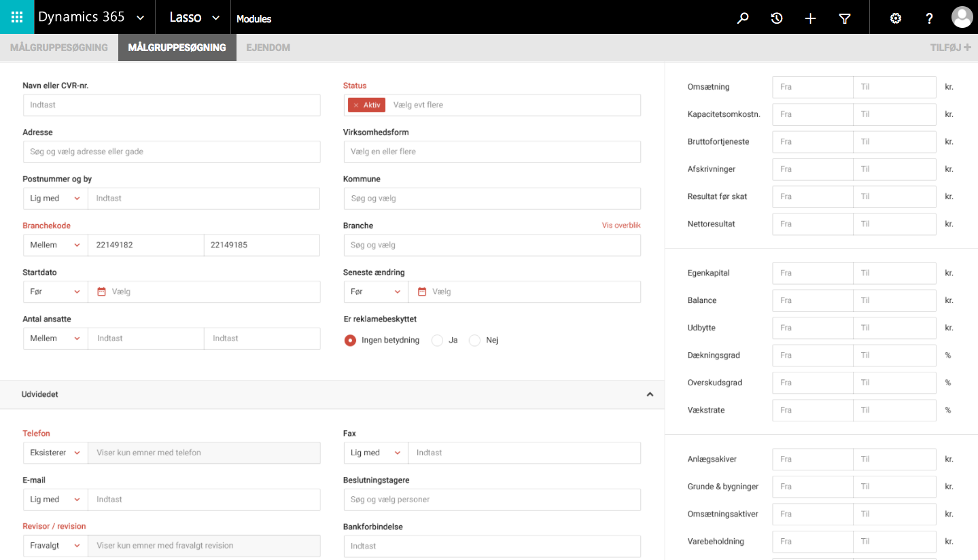Click Tilføj to add a tab
This screenshot has height=560, width=978.
[950, 48]
